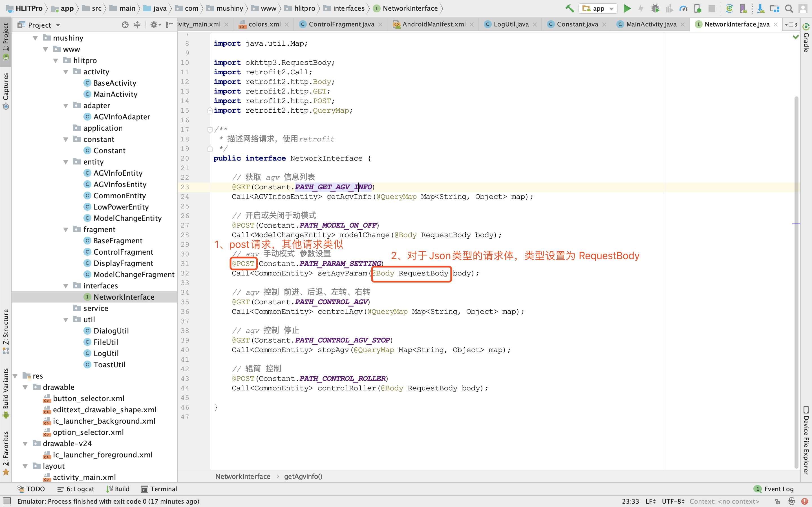Click scroll from source target icon

click(125, 25)
